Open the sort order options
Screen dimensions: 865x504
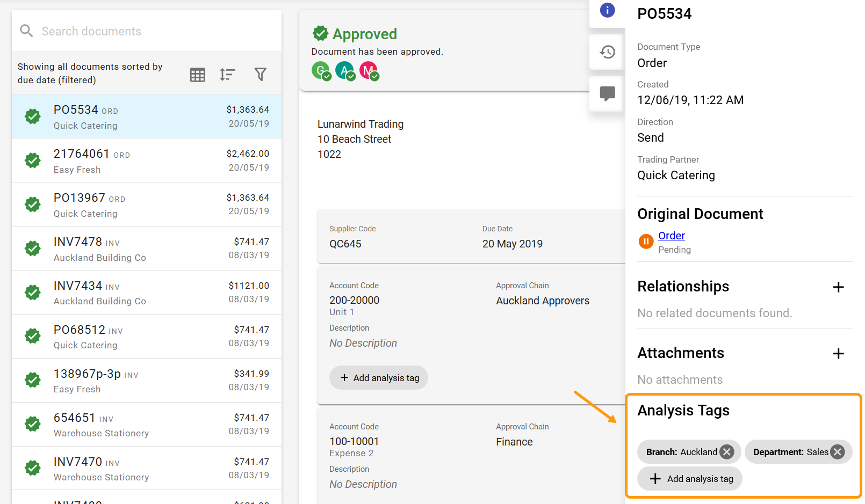click(227, 75)
